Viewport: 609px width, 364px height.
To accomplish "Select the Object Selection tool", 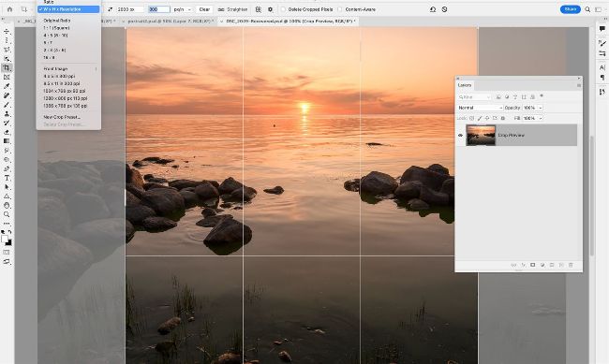I will coord(7,59).
